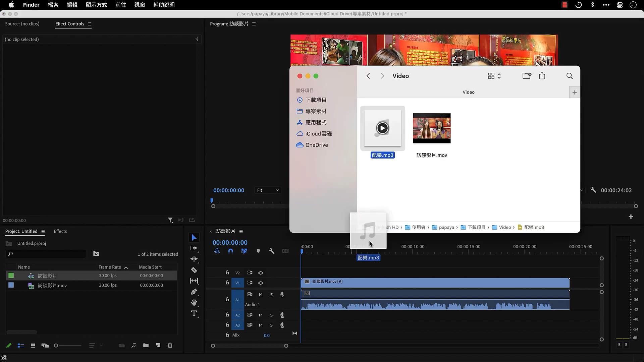Switch to the Effects tab
The height and width of the screenshot is (362, 644).
pyautogui.click(x=60, y=231)
